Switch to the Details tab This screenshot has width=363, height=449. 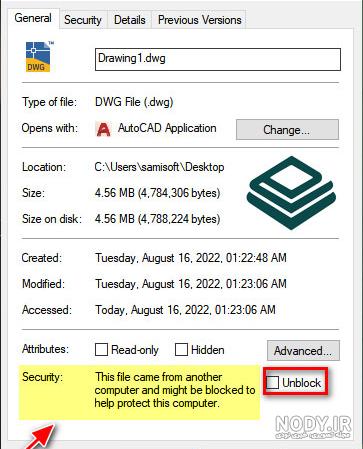[x=129, y=20]
